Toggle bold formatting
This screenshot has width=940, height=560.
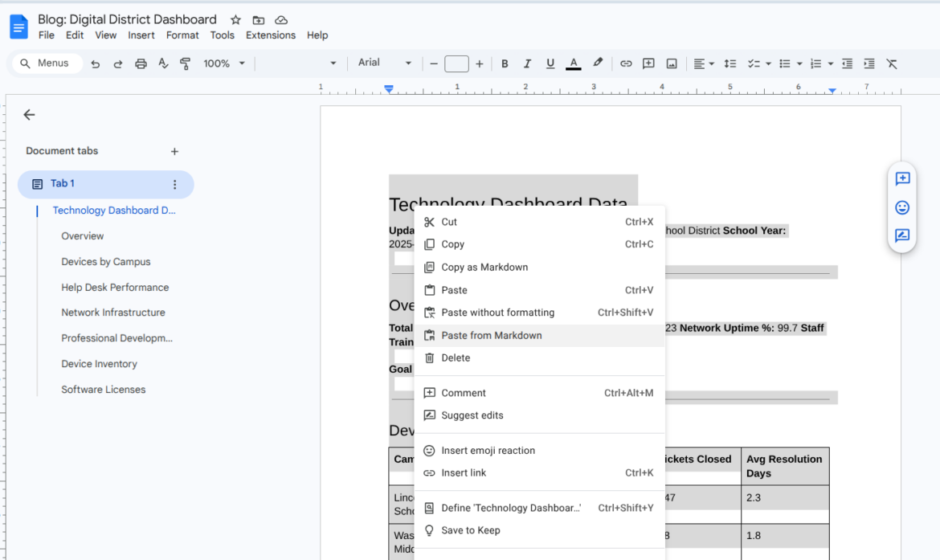505,63
